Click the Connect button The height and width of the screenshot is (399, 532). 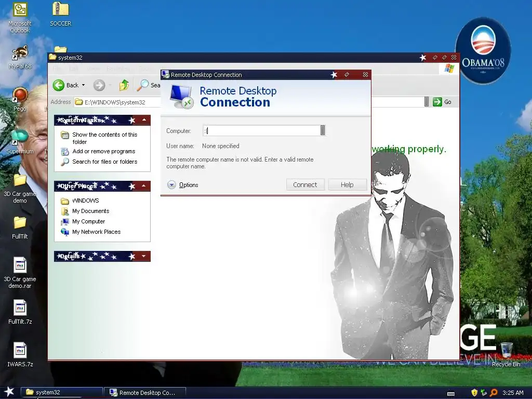coord(305,184)
